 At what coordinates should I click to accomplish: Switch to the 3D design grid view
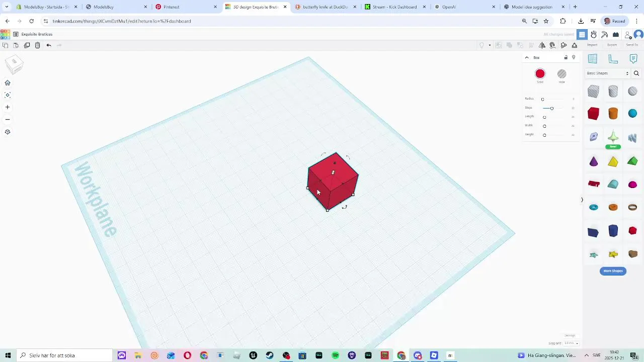[x=582, y=34]
